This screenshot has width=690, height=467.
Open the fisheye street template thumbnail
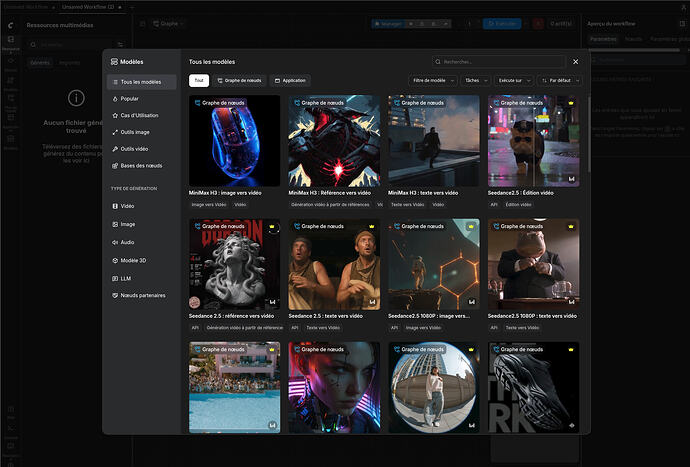coord(434,387)
